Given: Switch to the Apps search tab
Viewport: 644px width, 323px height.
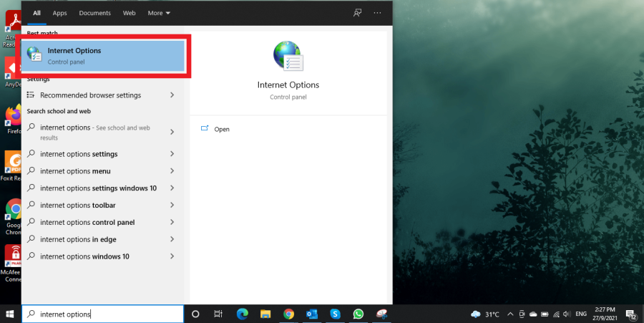Looking at the screenshot, I should [59, 13].
